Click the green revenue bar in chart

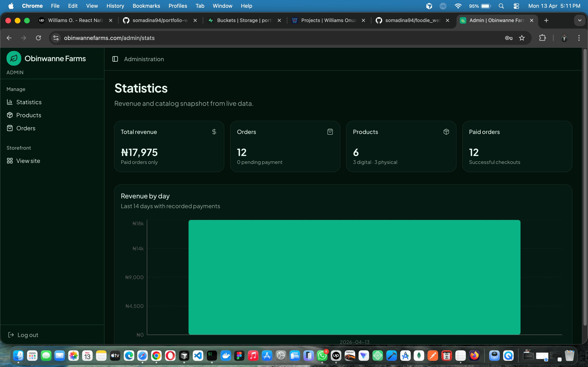[x=354, y=277]
